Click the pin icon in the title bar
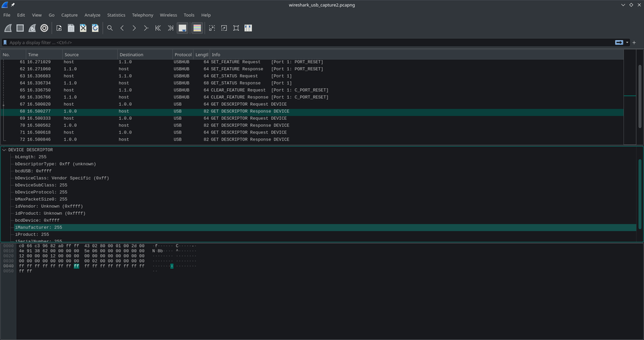Screen dimensions: 644x340 tap(13, 5)
